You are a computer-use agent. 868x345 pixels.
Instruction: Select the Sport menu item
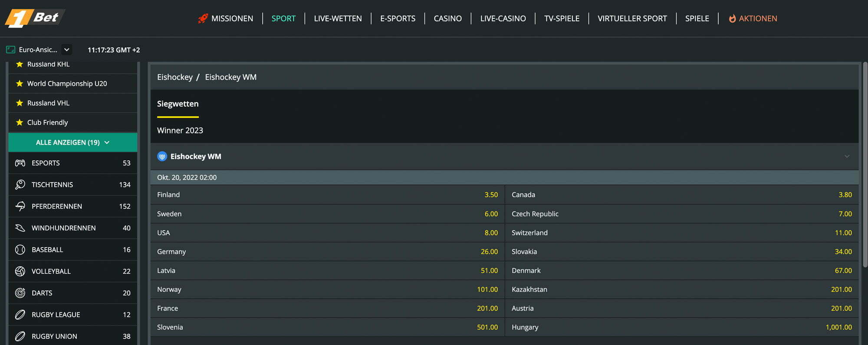coord(283,18)
